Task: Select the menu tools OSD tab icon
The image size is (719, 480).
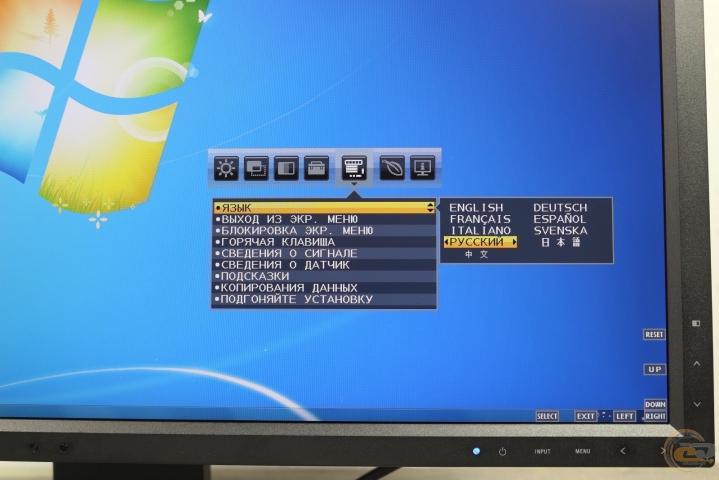Action: pyautogui.click(x=354, y=168)
